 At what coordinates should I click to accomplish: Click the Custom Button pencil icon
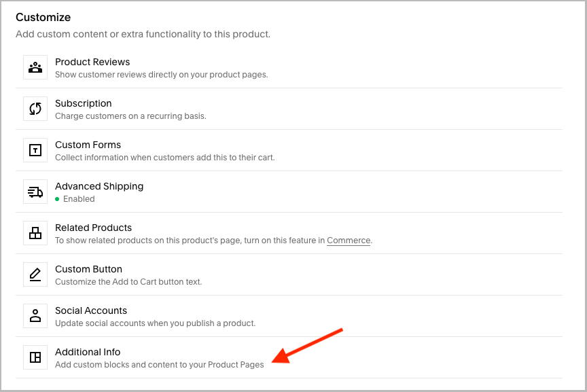[x=35, y=275]
